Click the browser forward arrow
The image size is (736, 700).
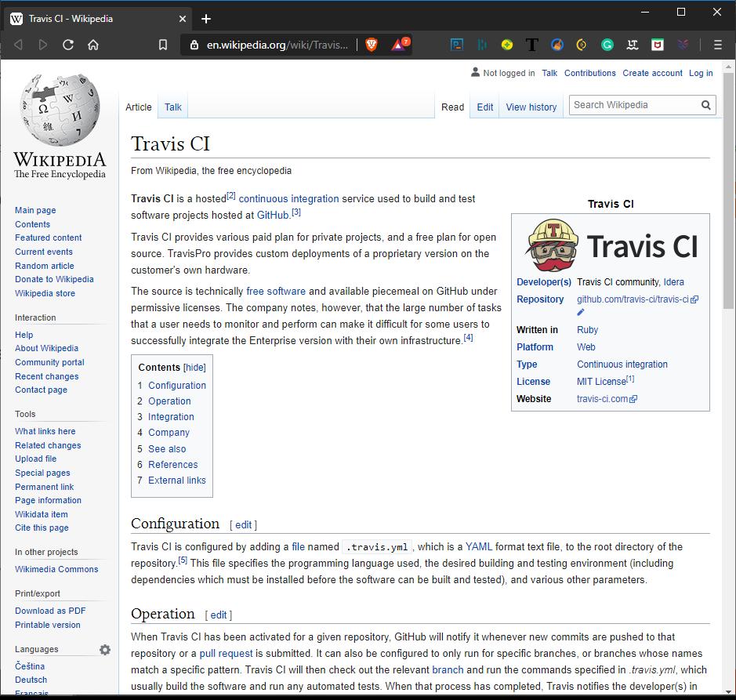click(x=42, y=45)
